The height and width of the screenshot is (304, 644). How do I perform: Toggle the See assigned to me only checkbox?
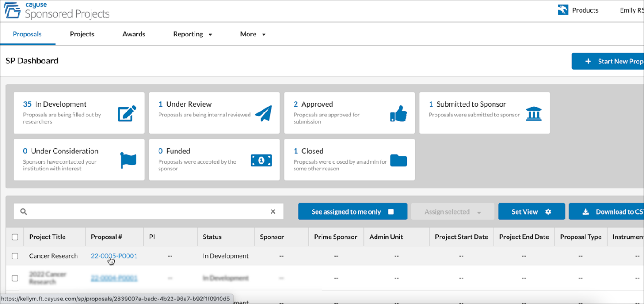(391, 211)
